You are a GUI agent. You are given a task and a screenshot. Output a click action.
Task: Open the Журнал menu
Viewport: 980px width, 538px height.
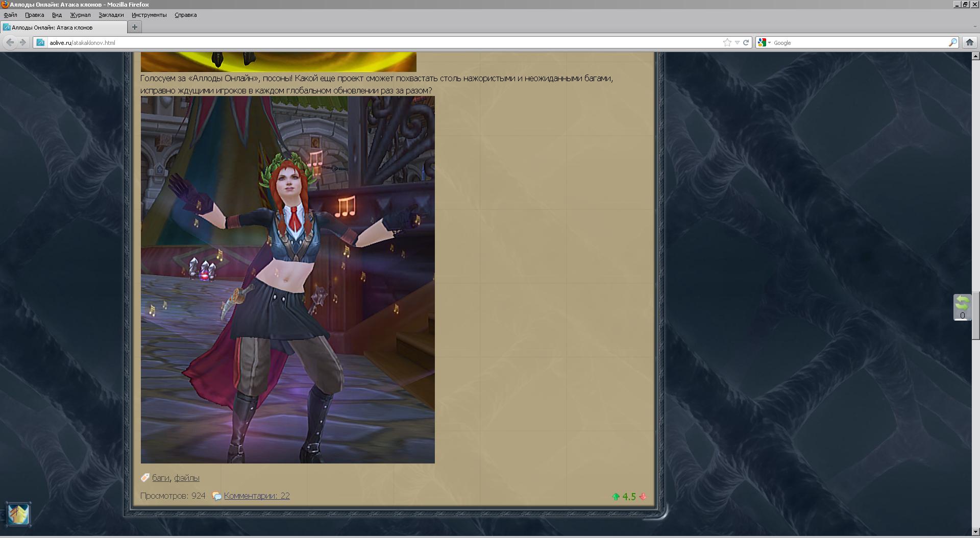coord(80,15)
